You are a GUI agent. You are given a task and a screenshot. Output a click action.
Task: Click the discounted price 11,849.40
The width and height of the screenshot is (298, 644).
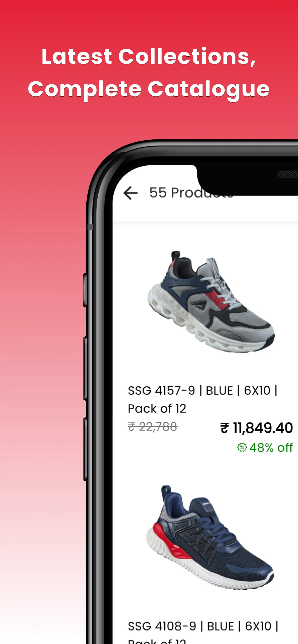[263, 428]
